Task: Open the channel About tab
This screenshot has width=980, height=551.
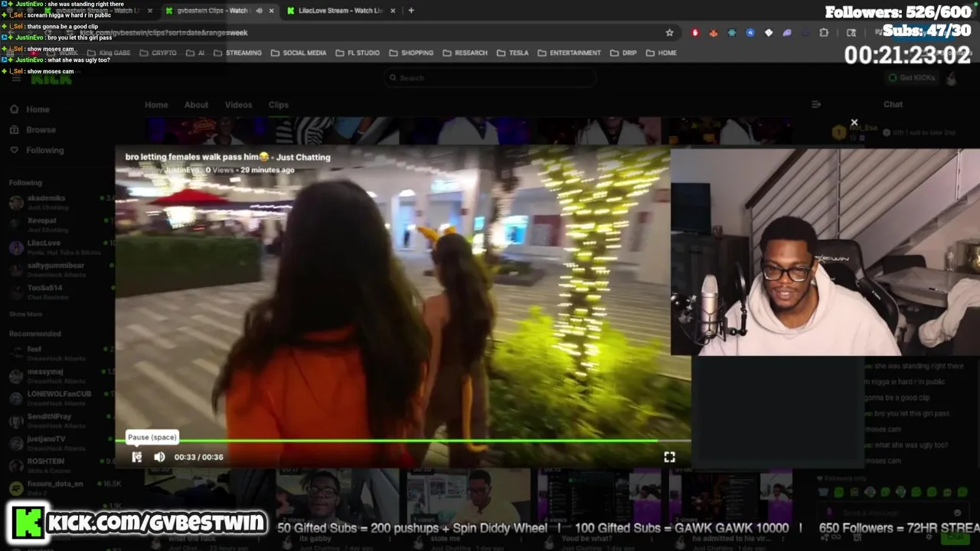Action: coord(196,105)
